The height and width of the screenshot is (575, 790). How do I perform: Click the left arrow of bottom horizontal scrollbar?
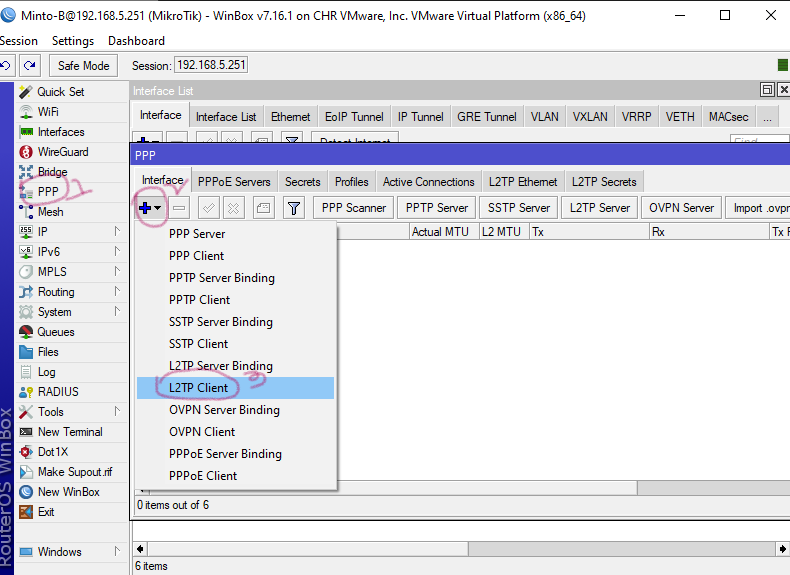(141, 549)
